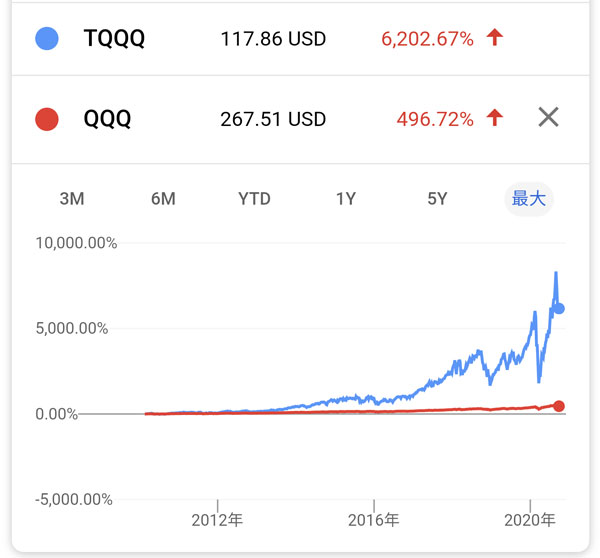600x558 pixels.
Task: Click the blue TQQQ color dot
Action: pos(46,39)
